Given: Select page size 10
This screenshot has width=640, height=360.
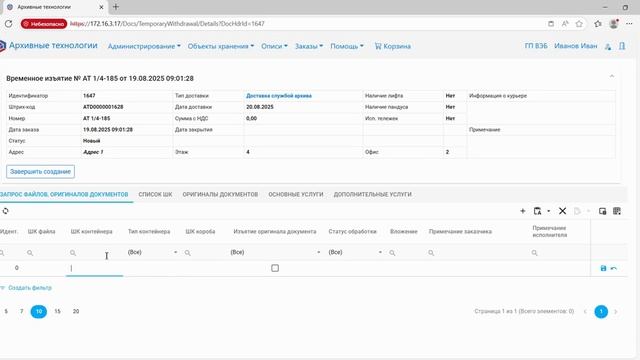Looking at the screenshot, I should click(x=39, y=311).
